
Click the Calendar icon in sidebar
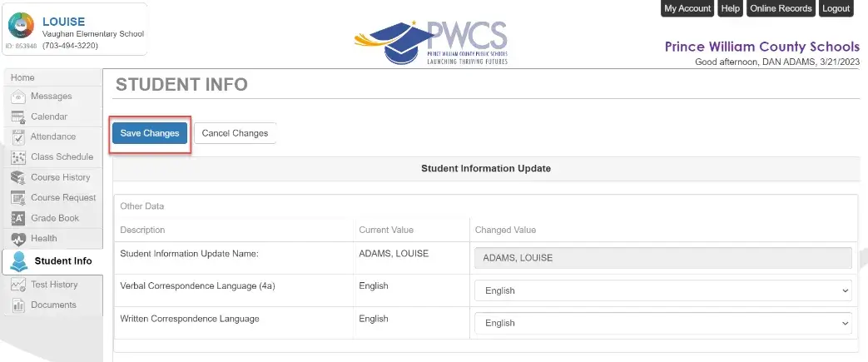(18, 117)
